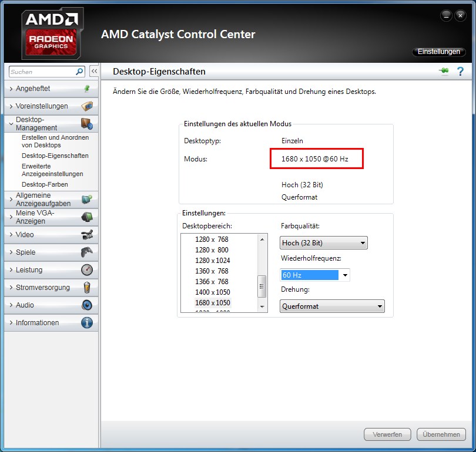Select resolution 1280 x 800

212,250
